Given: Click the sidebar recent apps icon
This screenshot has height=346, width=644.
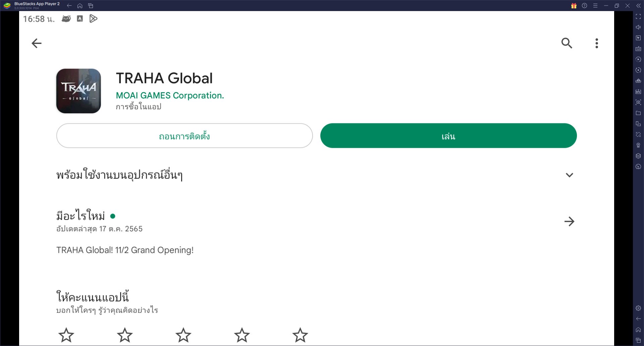Looking at the screenshot, I should click(638, 340).
